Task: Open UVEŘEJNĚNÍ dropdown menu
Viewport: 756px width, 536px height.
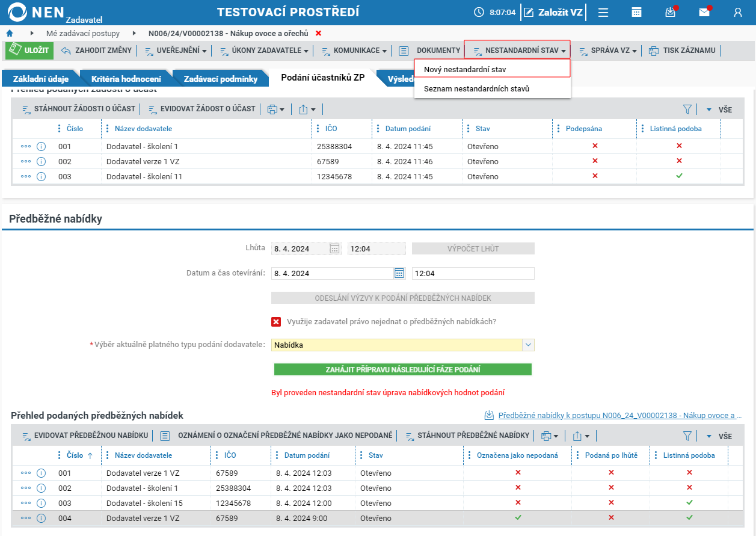Action: coord(175,51)
